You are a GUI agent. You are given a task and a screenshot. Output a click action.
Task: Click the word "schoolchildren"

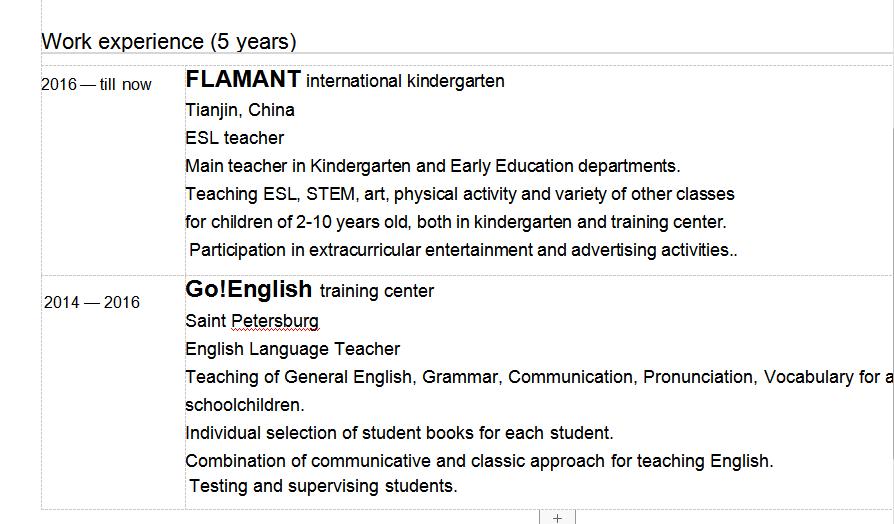point(244,405)
